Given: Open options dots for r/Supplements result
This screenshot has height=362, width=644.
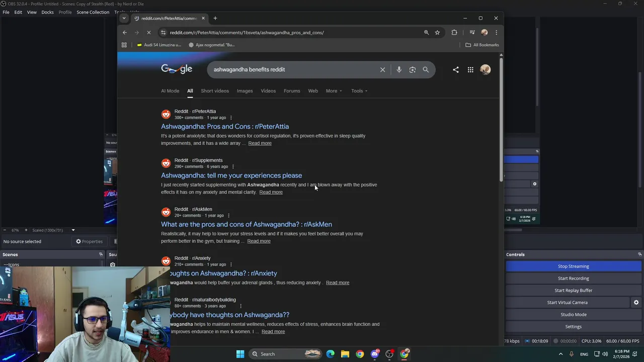Looking at the screenshot, I should pos(233,166).
